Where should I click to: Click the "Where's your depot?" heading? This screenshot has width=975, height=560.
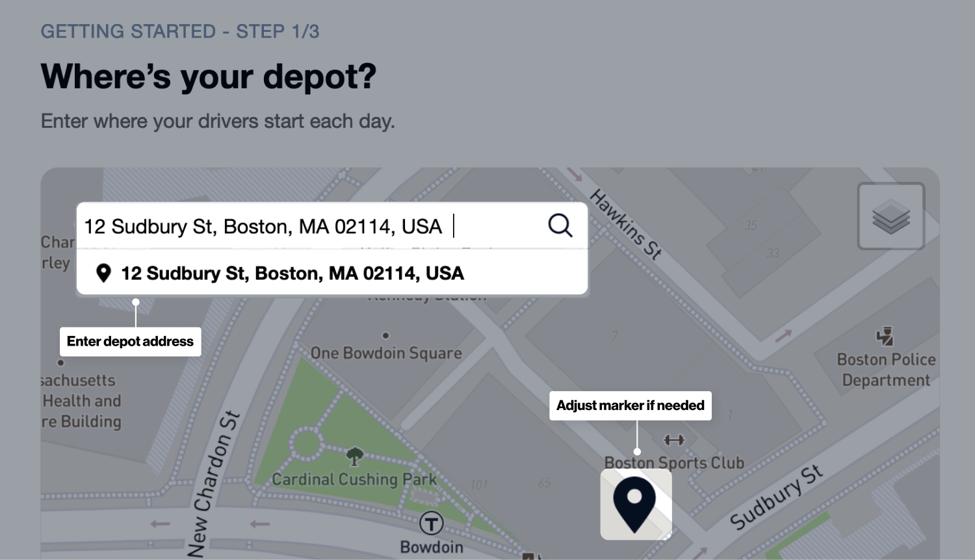click(209, 77)
